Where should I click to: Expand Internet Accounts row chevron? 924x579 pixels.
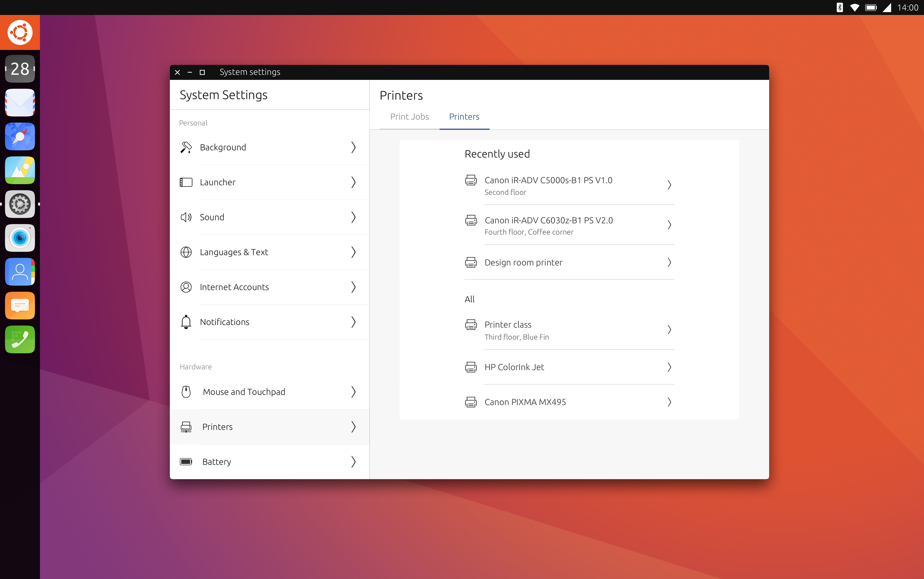(353, 287)
